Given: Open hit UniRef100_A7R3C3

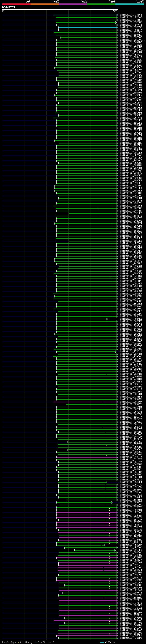Looking at the screenshot, I should point(131,32).
